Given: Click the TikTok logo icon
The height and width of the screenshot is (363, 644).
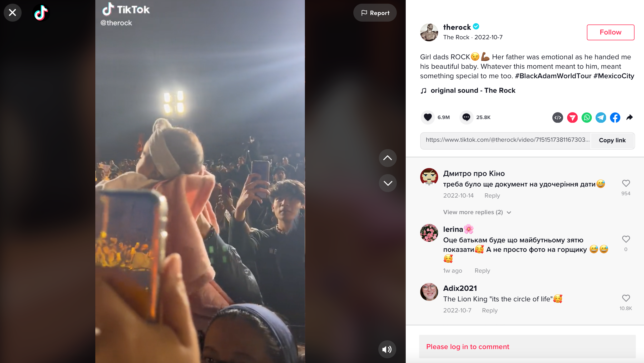Looking at the screenshot, I should click(41, 13).
